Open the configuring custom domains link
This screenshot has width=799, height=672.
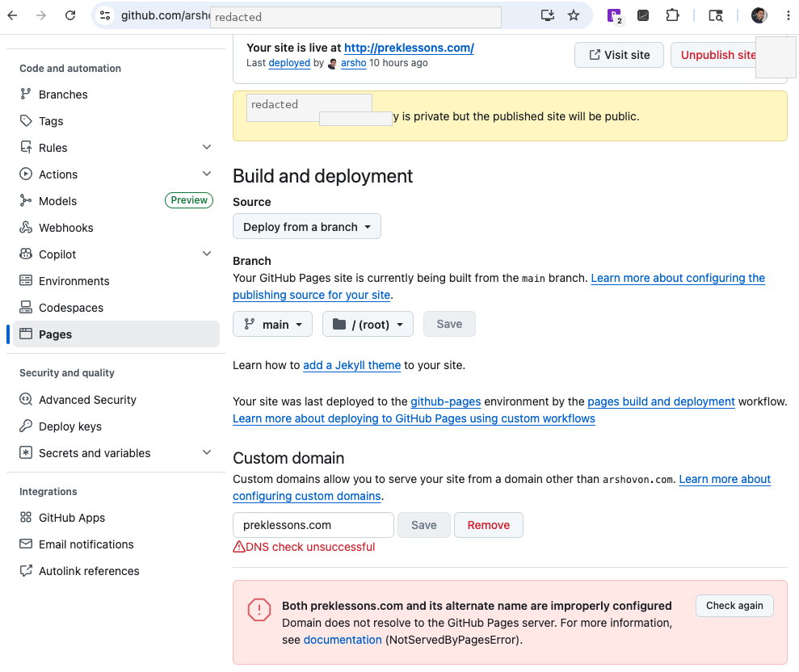tap(307, 496)
